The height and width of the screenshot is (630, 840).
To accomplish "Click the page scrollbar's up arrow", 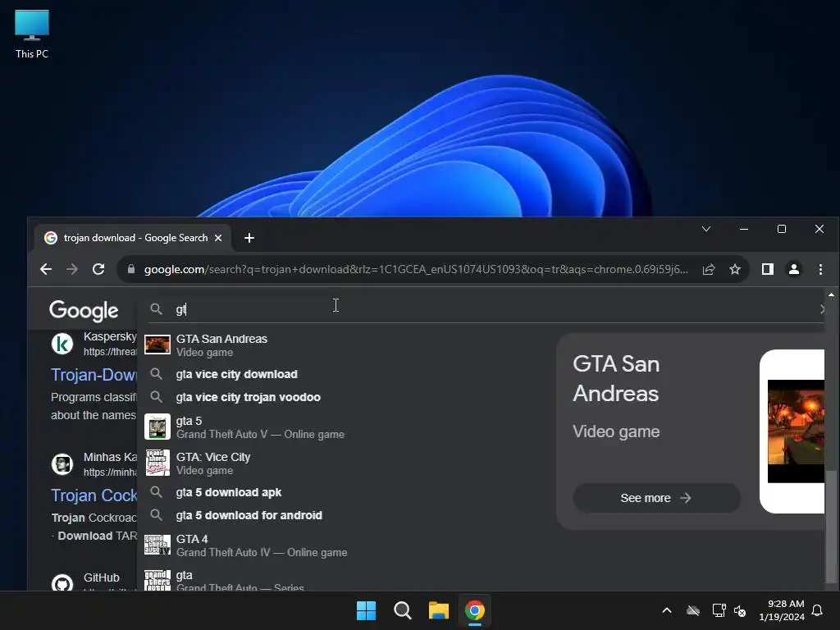I will pos(831,294).
